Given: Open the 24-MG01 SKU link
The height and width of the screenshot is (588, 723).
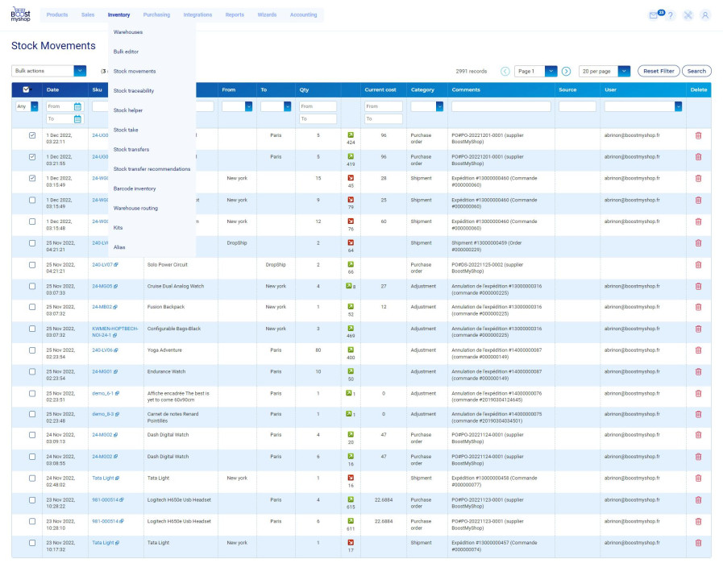Looking at the screenshot, I should [x=102, y=371].
